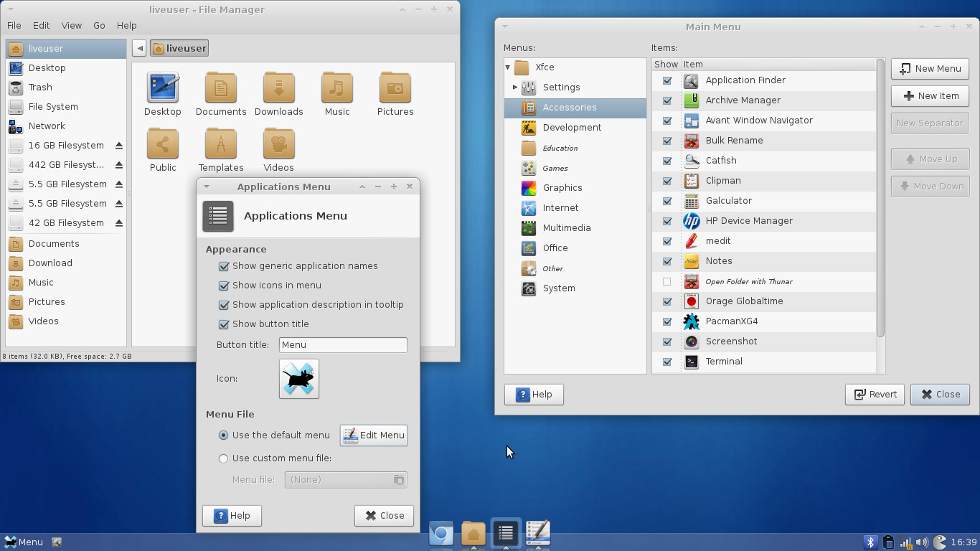Click the folder browse icon for menu file

click(398, 480)
